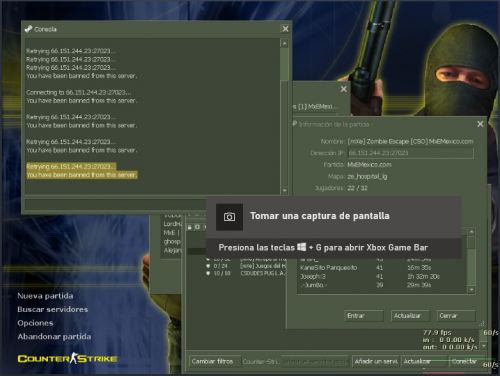Click the Counter-Strike logo
Screen dimensions: 500x376
[67, 358]
